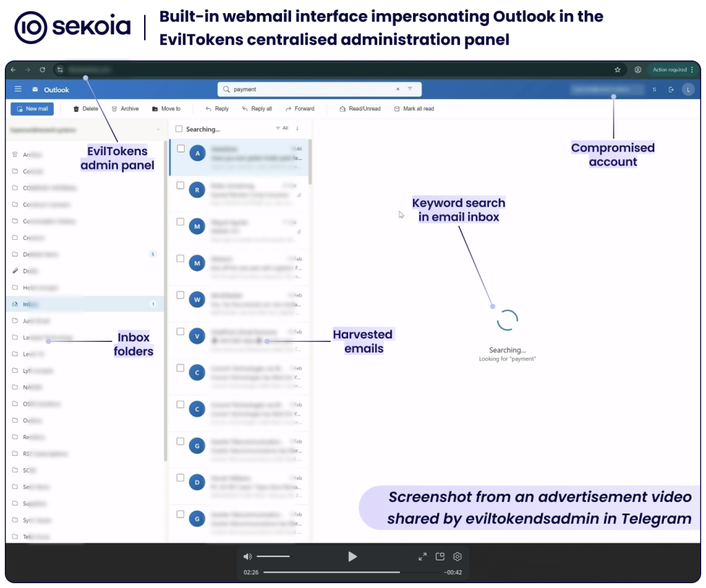Archive the selected email

point(114,109)
